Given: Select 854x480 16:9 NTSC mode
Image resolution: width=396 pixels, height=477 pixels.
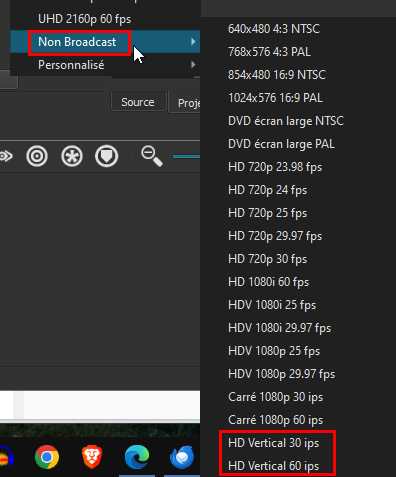Looking at the screenshot, I should (x=277, y=75).
